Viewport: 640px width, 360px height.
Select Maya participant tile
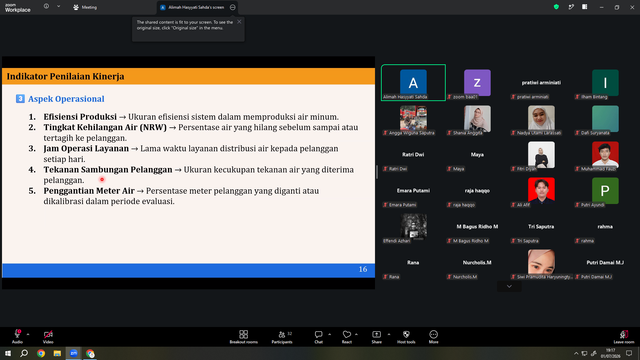(x=477, y=154)
